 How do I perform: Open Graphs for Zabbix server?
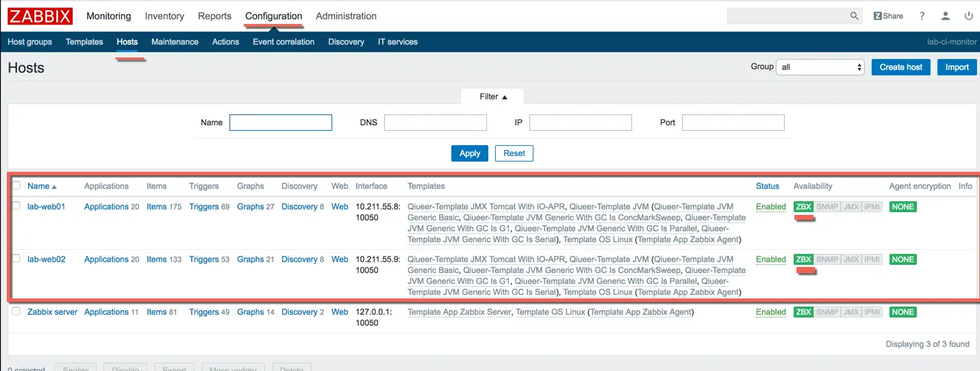pyautogui.click(x=251, y=312)
